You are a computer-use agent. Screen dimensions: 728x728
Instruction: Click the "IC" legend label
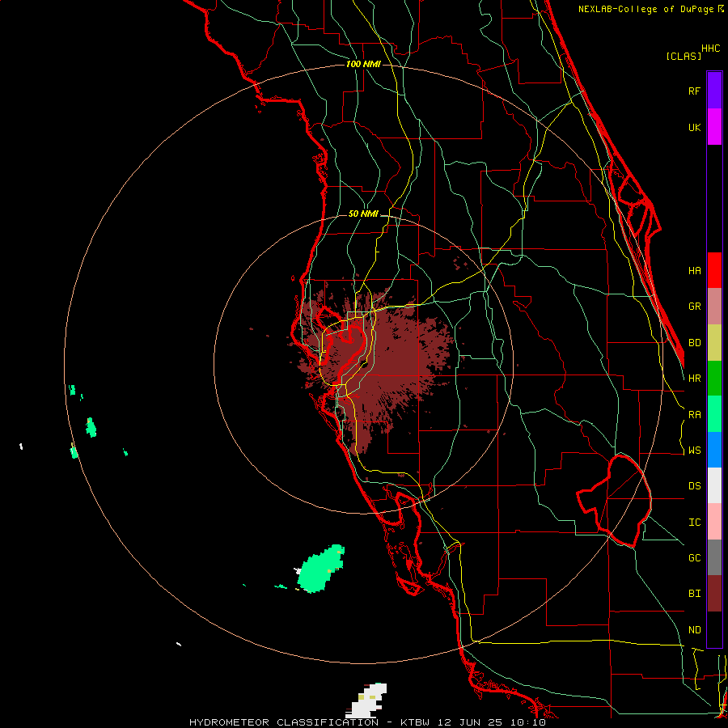[694, 523]
